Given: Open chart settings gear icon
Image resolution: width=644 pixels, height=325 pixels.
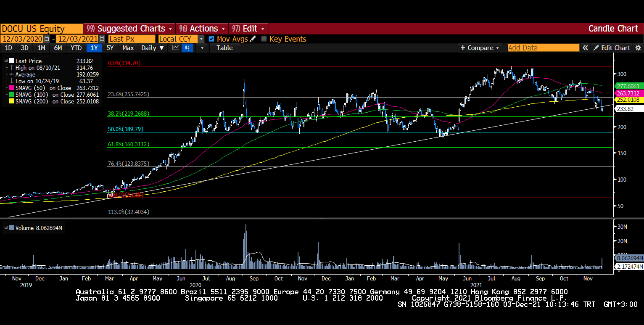Looking at the screenshot, I should point(638,48).
